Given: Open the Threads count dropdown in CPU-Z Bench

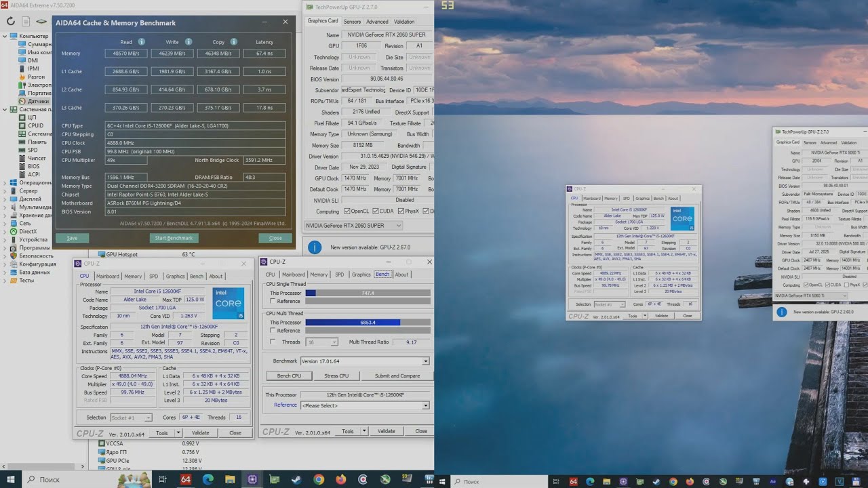Looking at the screenshot, I should point(321,342).
